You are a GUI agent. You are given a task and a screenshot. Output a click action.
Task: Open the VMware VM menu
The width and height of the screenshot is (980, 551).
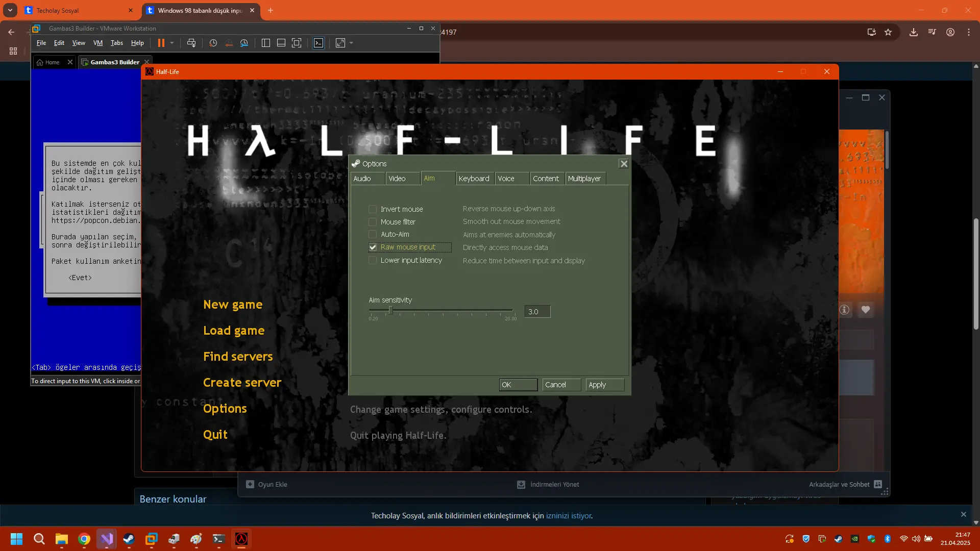pyautogui.click(x=98, y=43)
